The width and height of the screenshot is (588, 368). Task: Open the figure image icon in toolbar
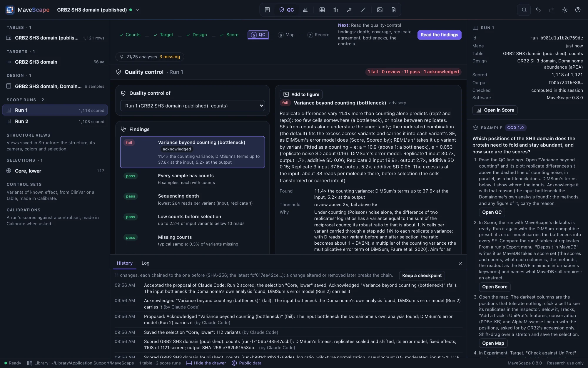tap(380, 10)
